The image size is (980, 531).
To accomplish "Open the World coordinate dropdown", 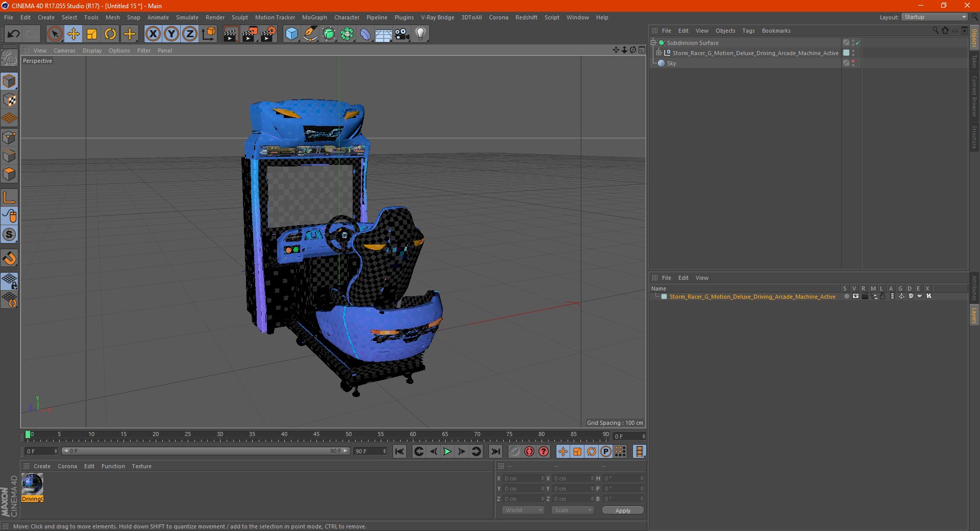I will [523, 510].
